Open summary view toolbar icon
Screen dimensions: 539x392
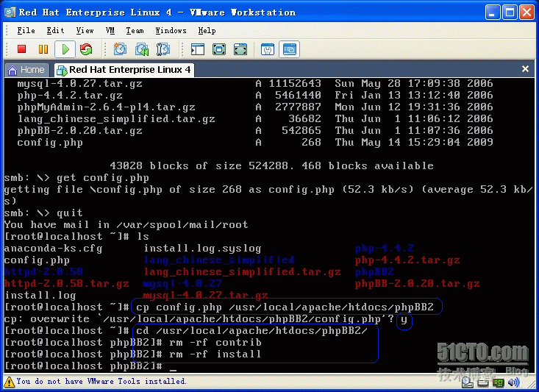coord(268,49)
